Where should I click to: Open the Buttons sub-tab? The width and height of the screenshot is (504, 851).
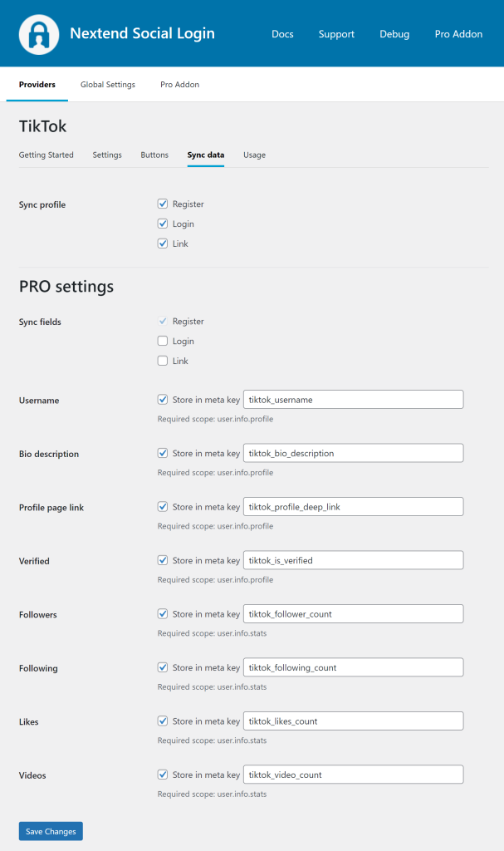154,155
